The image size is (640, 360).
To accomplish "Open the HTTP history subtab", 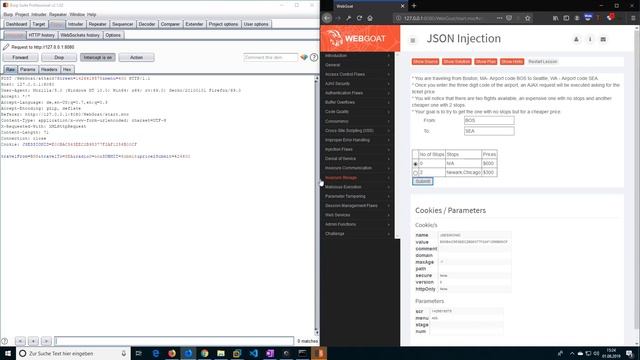I will tap(41, 35).
